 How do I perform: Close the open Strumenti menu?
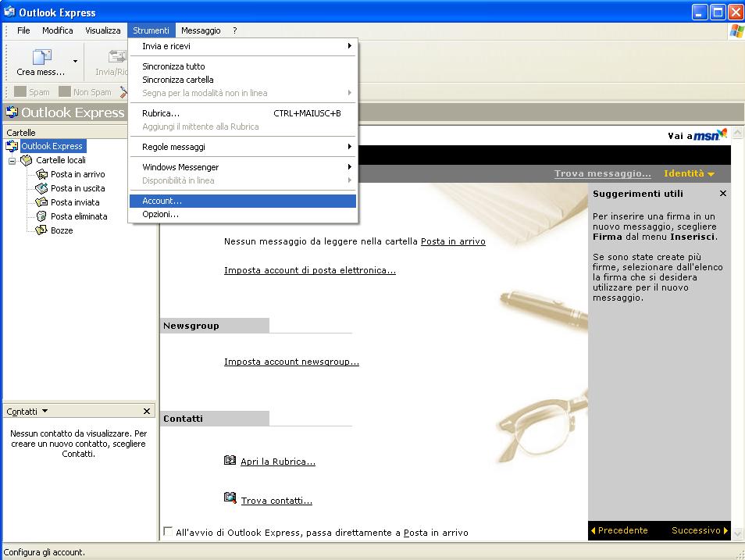pos(151,30)
